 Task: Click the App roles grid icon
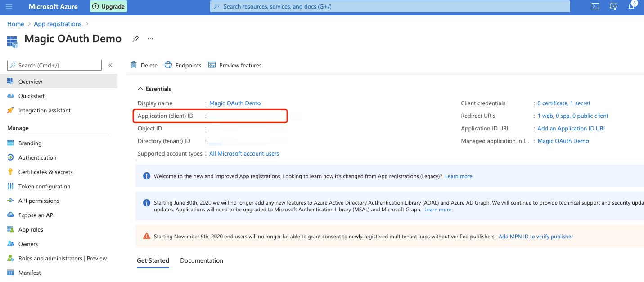tap(10, 229)
